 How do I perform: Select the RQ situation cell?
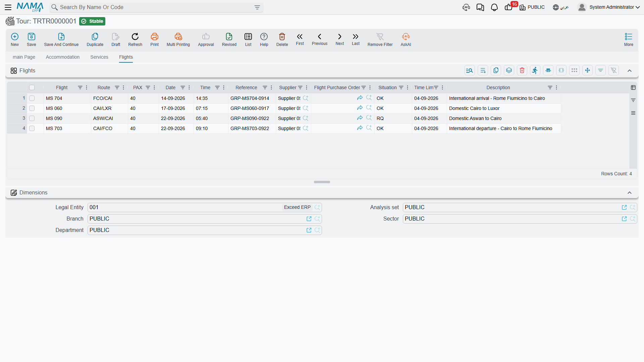point(393,118)
